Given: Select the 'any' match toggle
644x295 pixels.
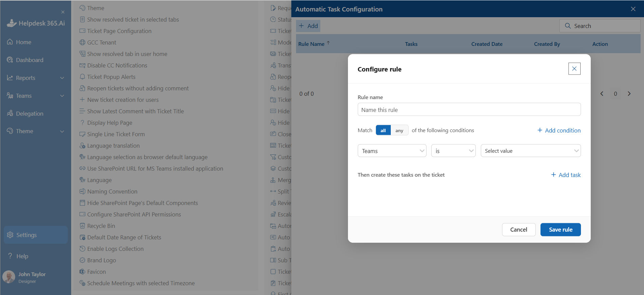Looking at the screenshot, I should coord(399,130).
